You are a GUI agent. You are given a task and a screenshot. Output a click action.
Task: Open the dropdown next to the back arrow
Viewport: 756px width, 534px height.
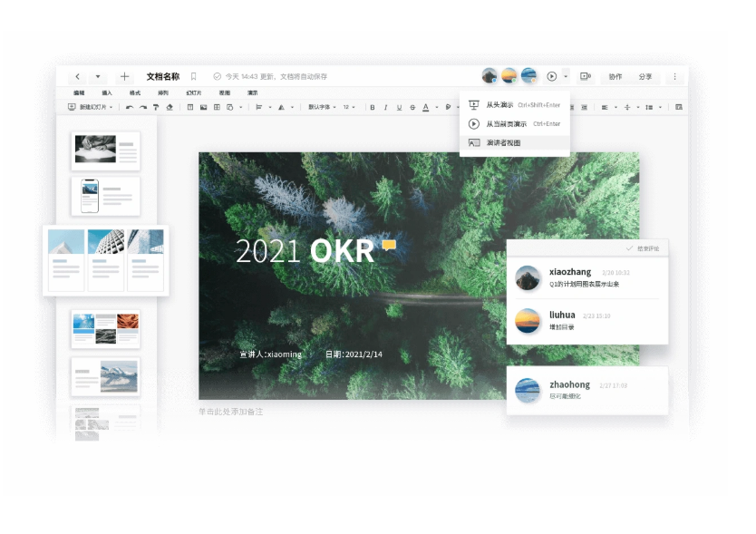[x=98, y=77]
